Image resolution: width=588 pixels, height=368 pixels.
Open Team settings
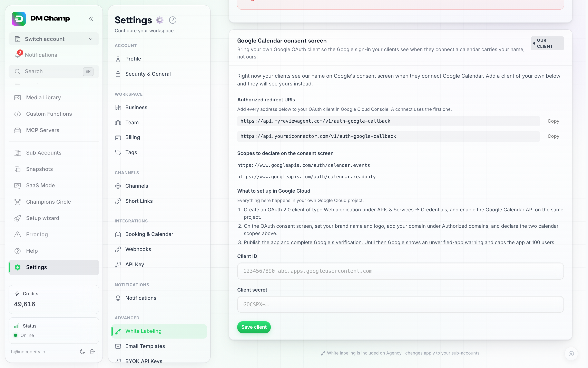point(159,123)
